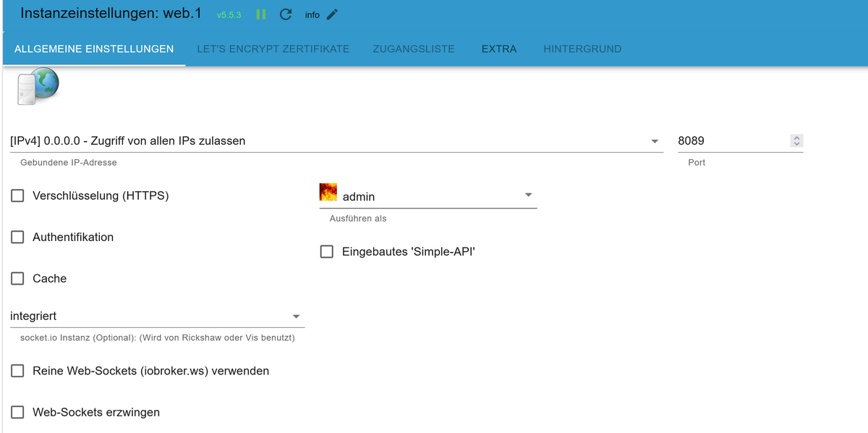Open the socket.io Instanz dropdown

point(295,316)
